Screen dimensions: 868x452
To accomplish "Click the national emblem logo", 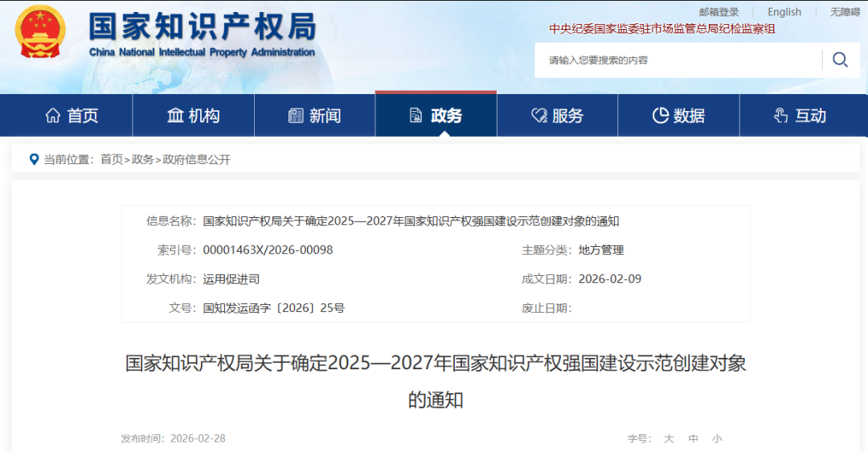I will tap(40, 31).
